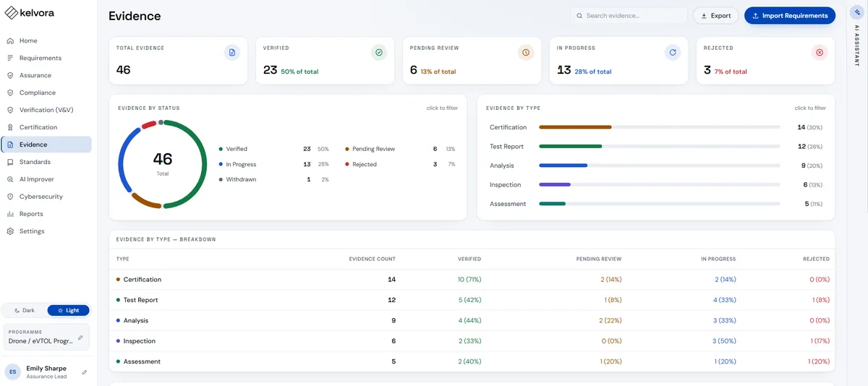Edit programme with the pencil icon
This screenshot has width=868, height=386.
click(x=80, y=337)
